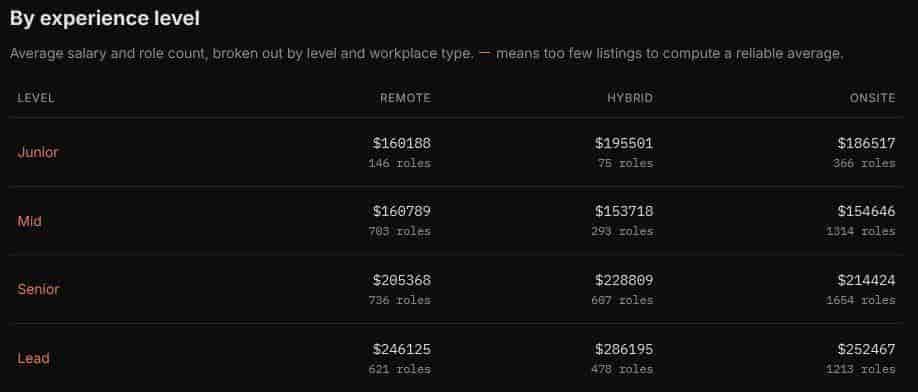Click the 146 roles count
Screen dimensions: 918x392
[x=400, y=163]
